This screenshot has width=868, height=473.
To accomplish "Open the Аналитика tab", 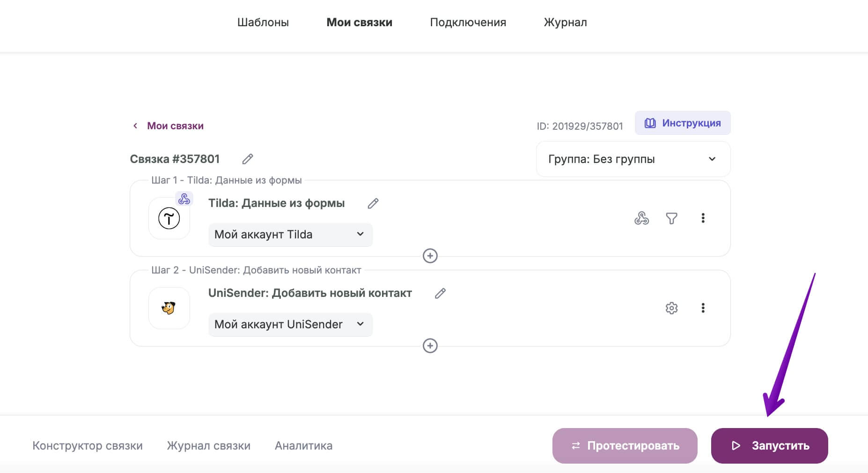I will click(303, 446).
